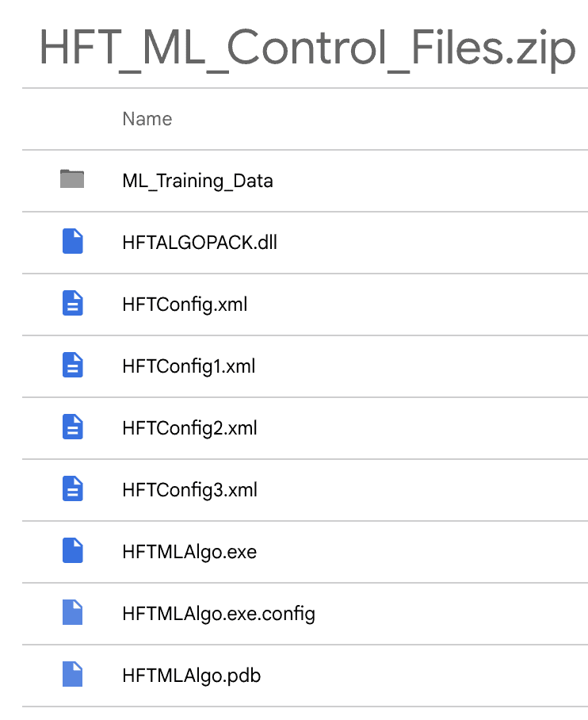Click the HFTMLAlgo.exe.config file icon

(72, 613)
